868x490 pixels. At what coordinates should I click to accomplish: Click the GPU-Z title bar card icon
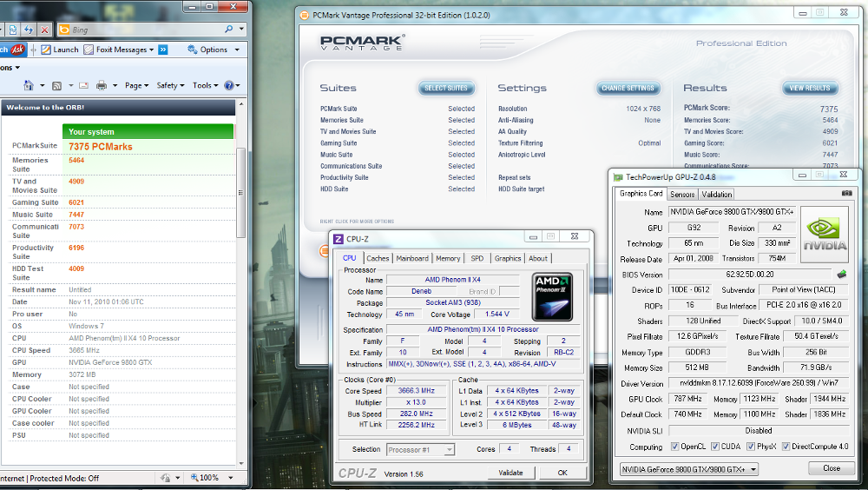[618, 177]
